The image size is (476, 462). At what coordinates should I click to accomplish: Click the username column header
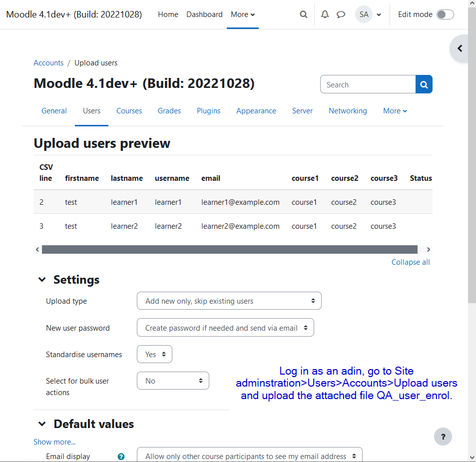coord(172,178)
